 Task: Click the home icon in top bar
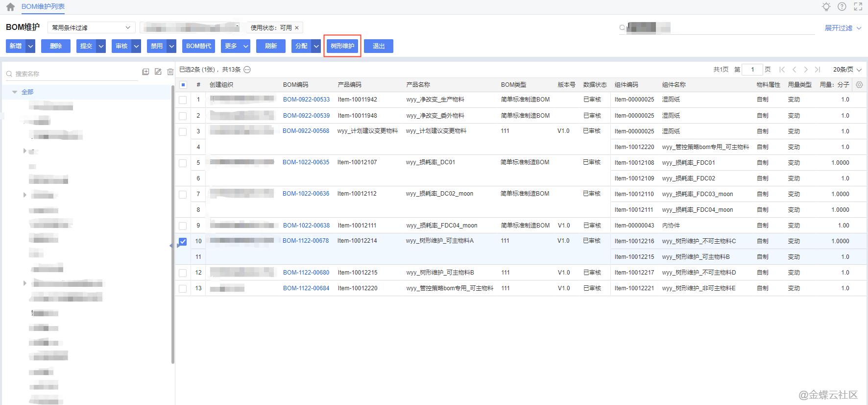10,7
